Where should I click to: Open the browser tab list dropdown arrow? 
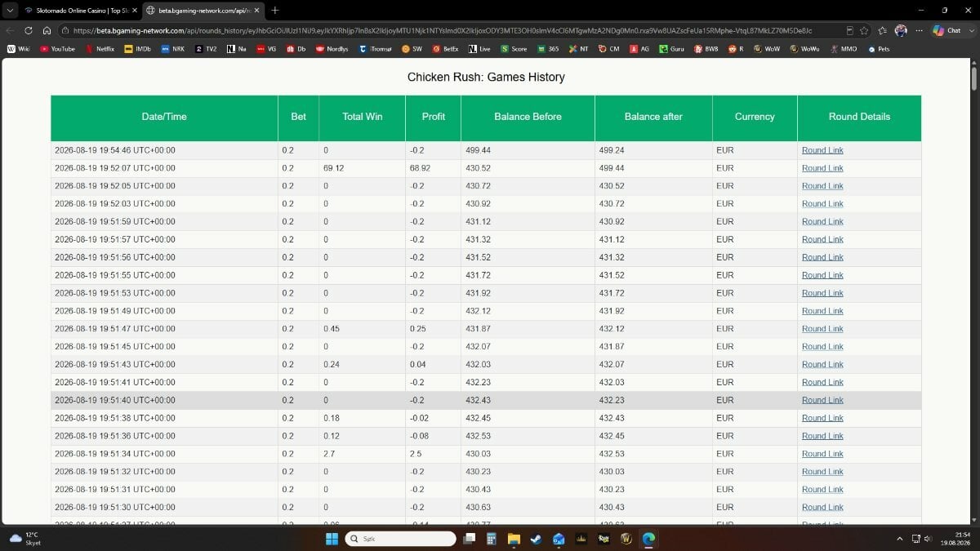(9, 10)
